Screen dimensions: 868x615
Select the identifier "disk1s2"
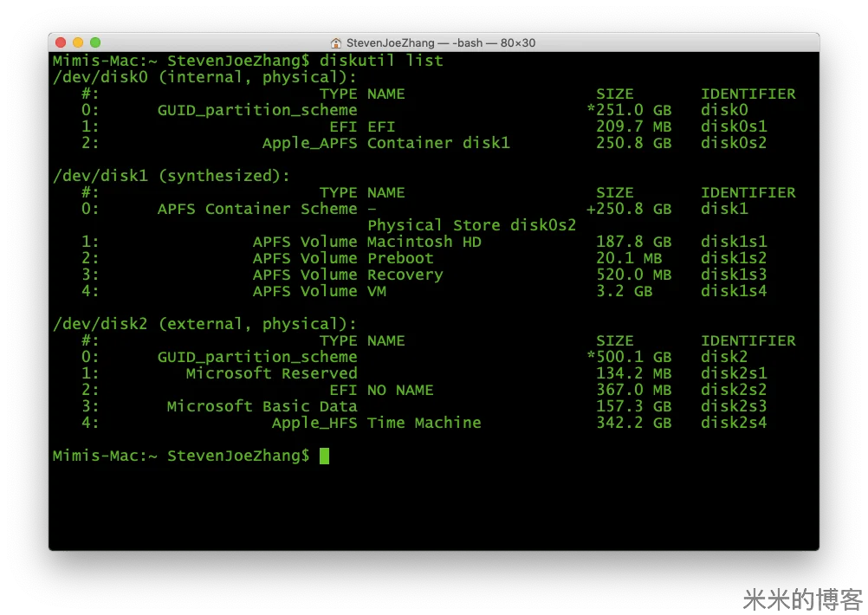734,258
